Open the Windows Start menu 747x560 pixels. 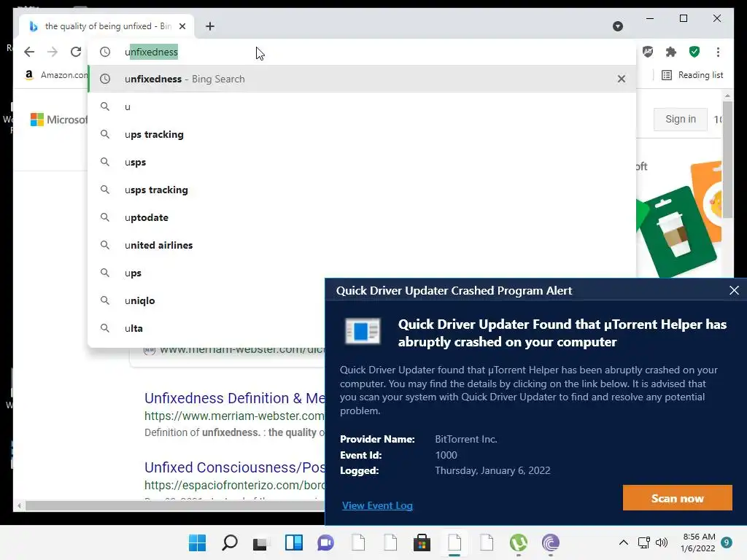(x=197, y=542)
